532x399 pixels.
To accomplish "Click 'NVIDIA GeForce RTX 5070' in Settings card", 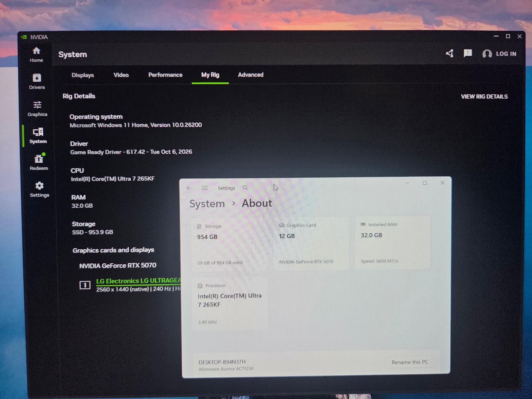I will coord(306,262).
